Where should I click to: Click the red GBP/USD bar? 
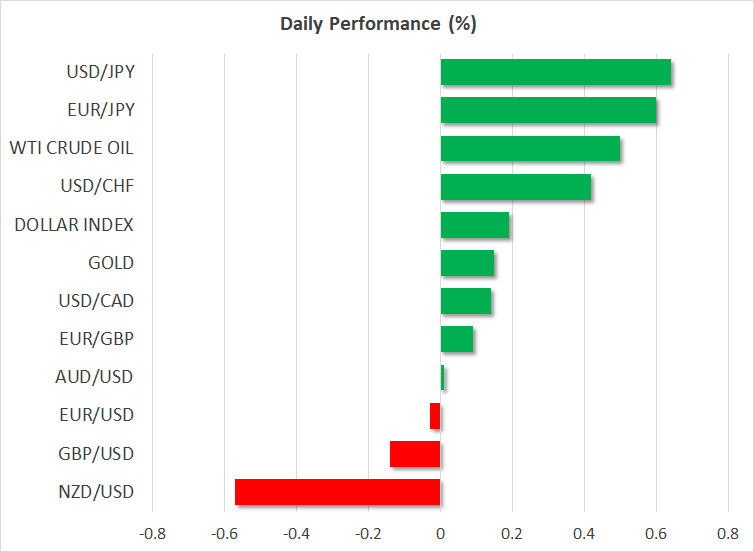click(415, 454)
